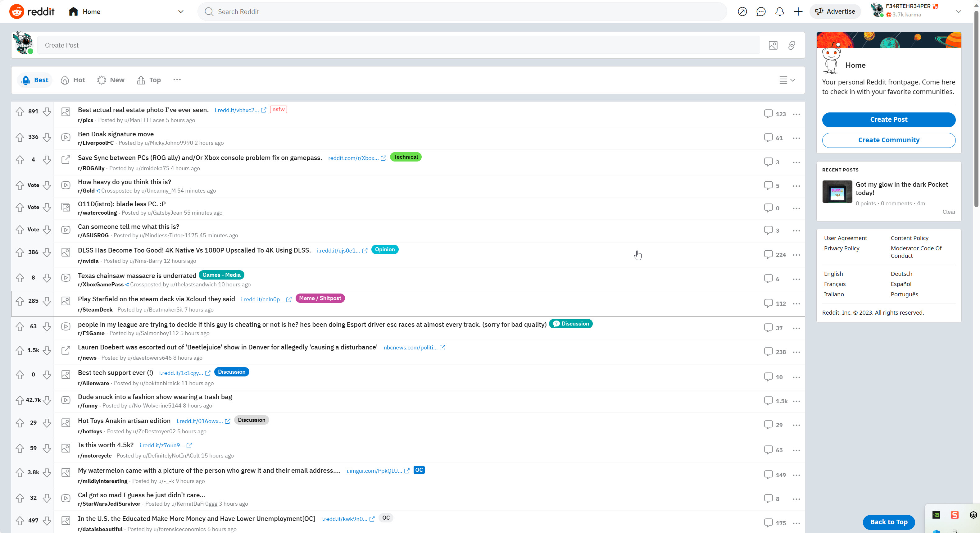Open options menu for watermelon post
Viewport: 980px width, 533px height.
coord(796,475)
